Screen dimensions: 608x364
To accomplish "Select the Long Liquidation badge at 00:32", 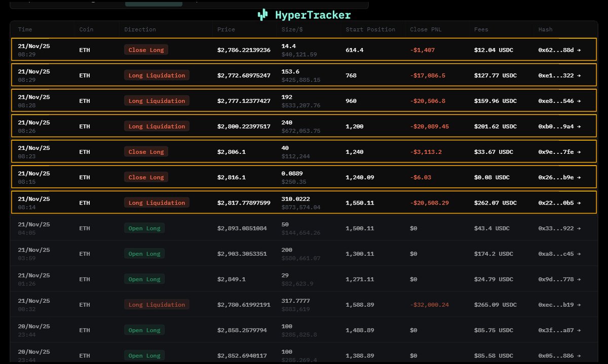I will [157, 305].
